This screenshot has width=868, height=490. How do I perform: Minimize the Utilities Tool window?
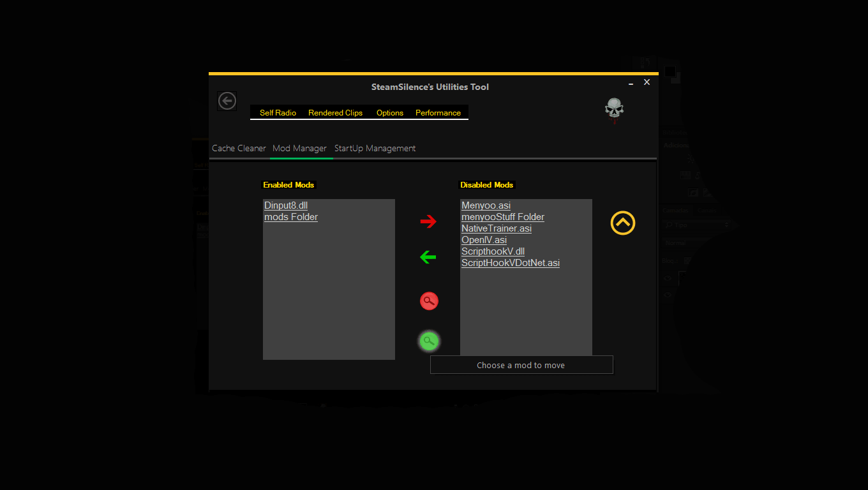click(631, 83)
